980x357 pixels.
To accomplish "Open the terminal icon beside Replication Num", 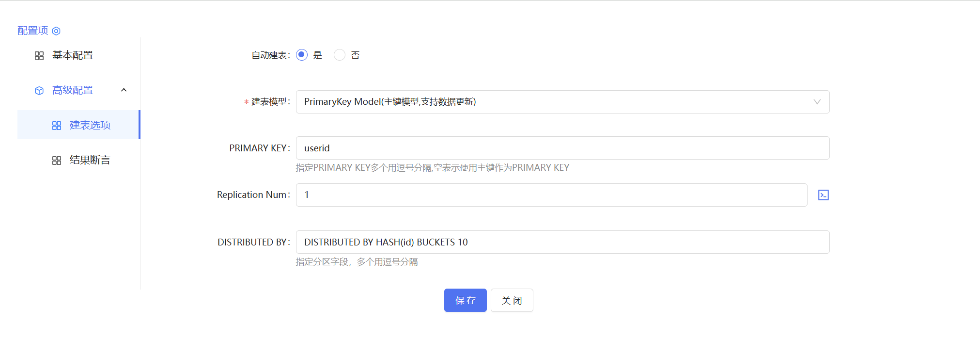I will click(823, 195).
